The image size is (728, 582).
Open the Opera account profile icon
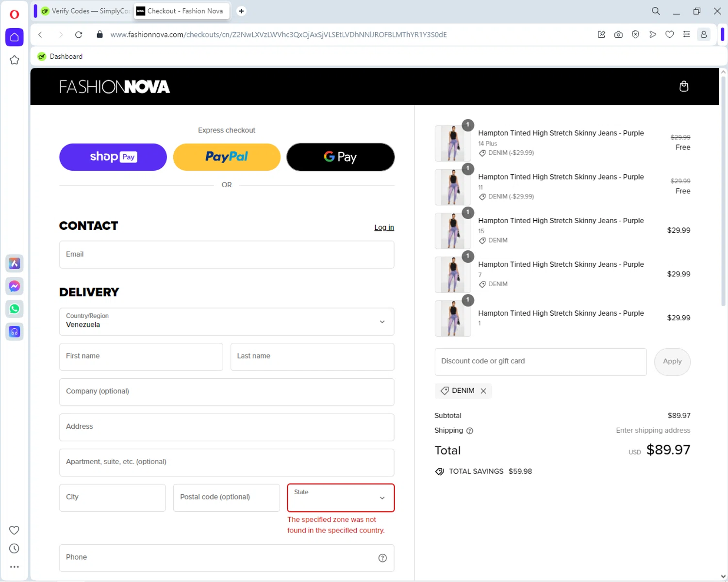tap(704, 34)
